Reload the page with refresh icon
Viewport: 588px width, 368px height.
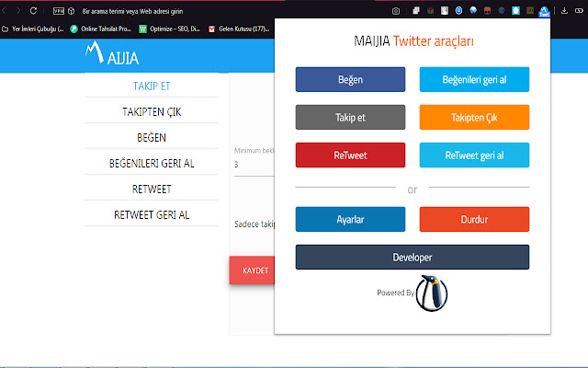33,11
